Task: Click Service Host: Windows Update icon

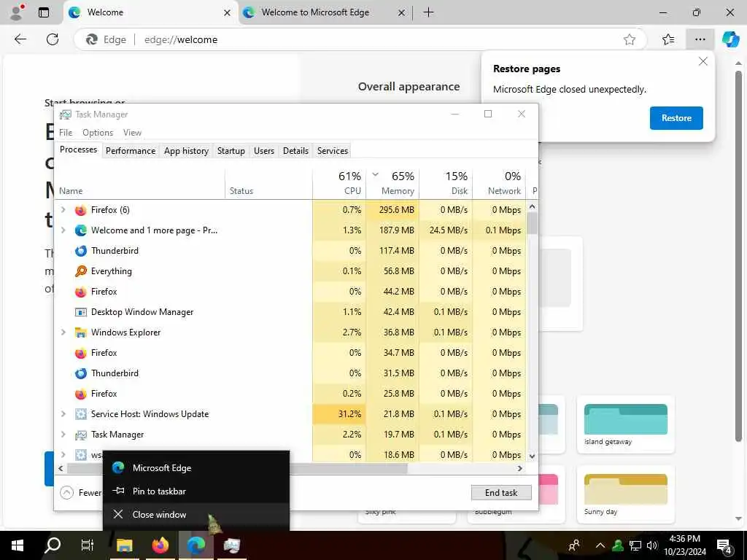Action: pos(80,414)
